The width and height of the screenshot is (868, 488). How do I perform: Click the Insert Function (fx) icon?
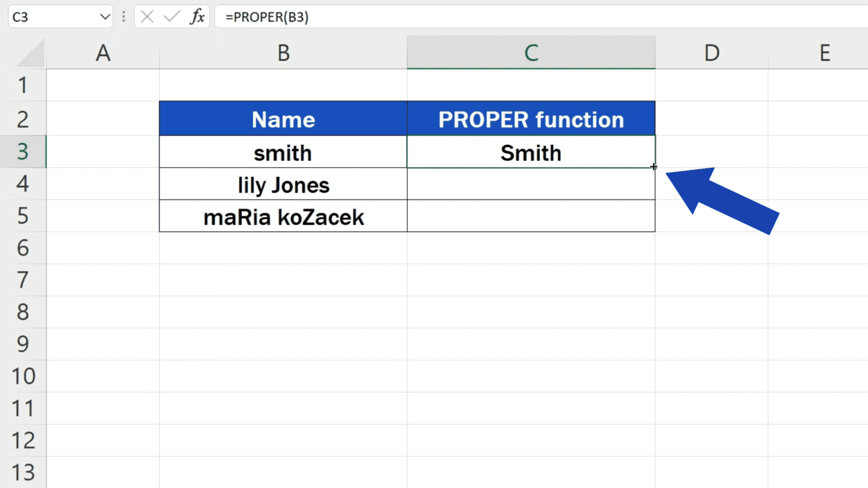click(196, 17)
